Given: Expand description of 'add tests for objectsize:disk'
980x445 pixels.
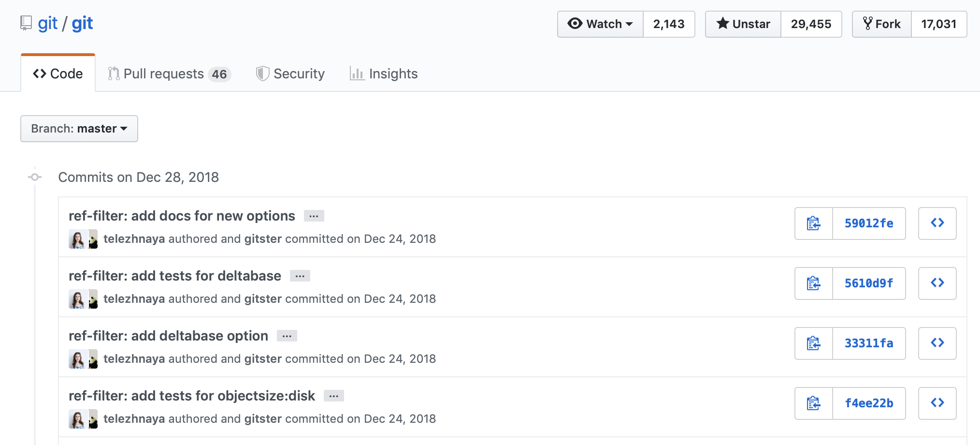Looking at the screenshot, I should click(334, 396).
